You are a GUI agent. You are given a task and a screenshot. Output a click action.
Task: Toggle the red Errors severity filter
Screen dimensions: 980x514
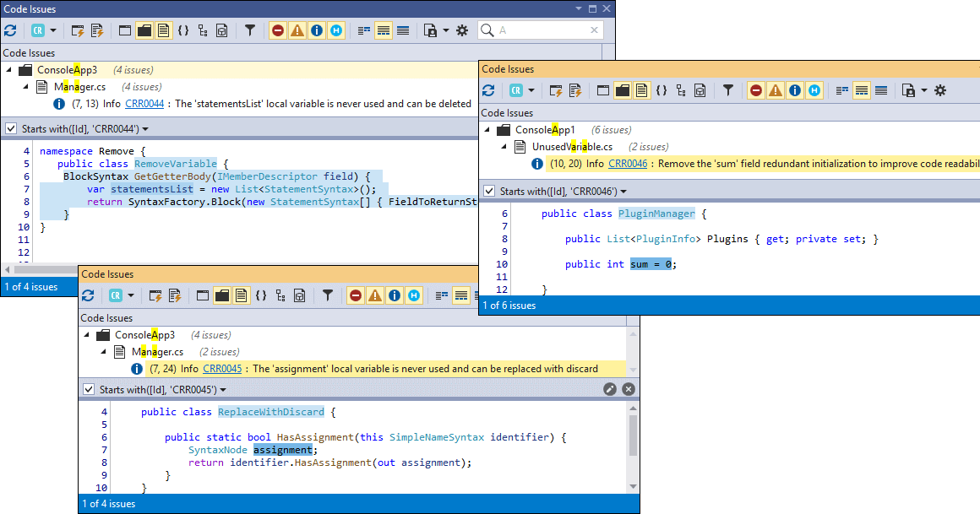coord(278,30)
